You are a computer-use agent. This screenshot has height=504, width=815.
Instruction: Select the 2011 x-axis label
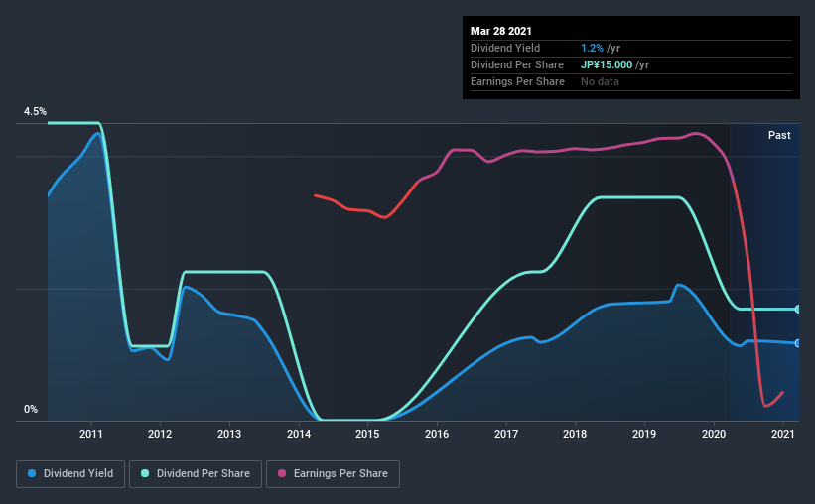point(91,434)
